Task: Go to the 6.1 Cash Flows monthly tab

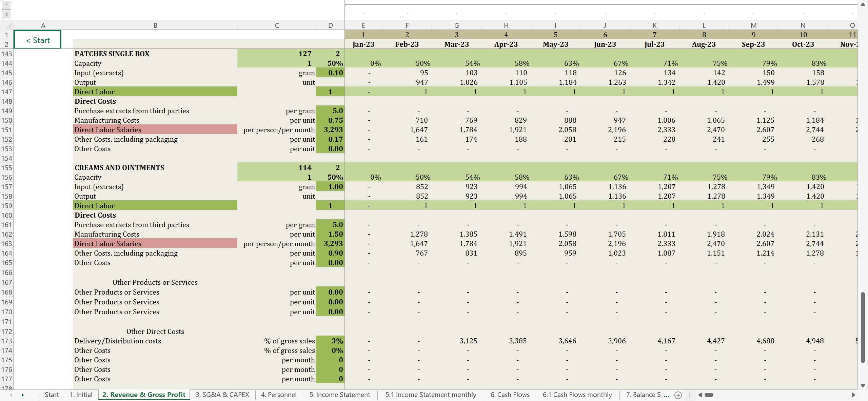Action: 577,395
